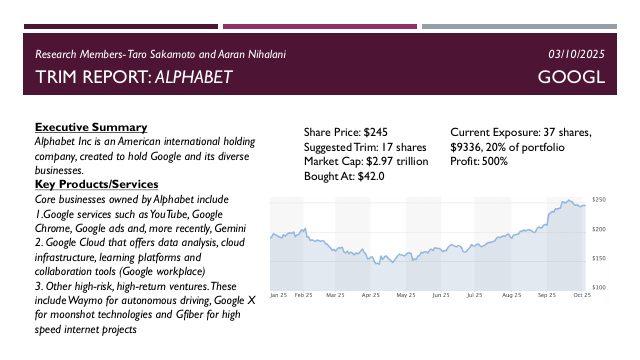Image resolution: width=640 pixels, height=360 pixels.
Task: Click the magenta middle bar above header
Action: pos(320,27)
